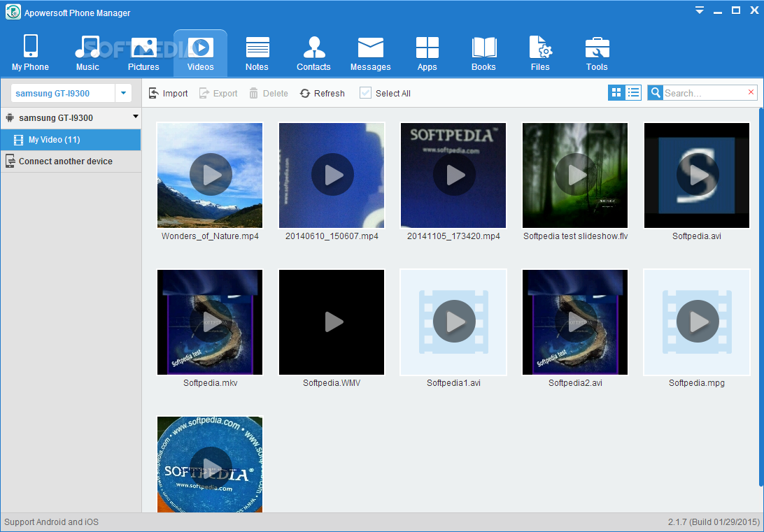Open the Tools section

597,52
